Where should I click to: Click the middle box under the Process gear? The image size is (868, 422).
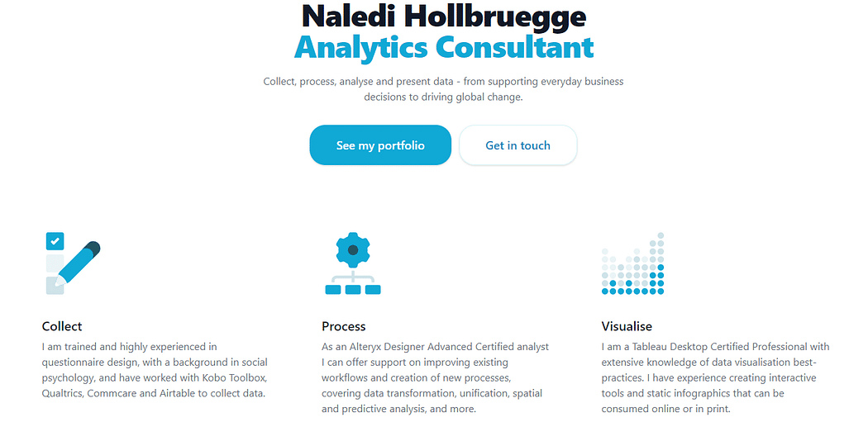point(353,289)
